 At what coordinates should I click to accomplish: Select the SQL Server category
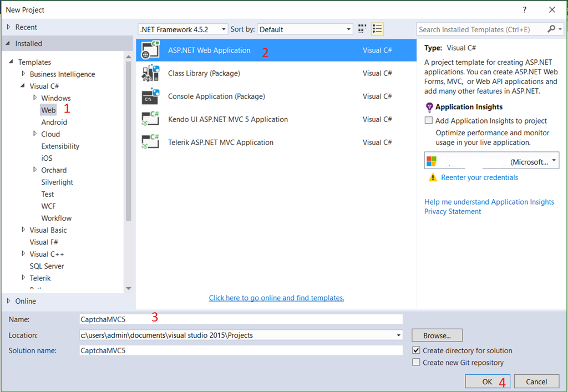[47, 266]
